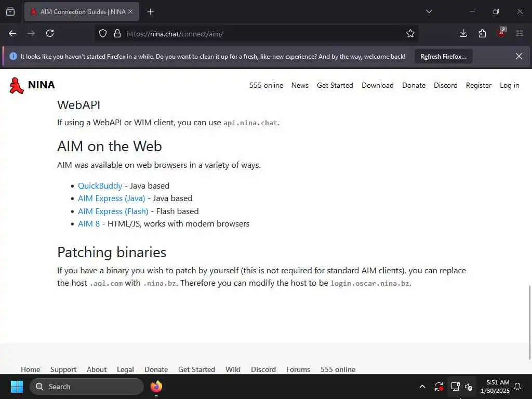Viewport: 532px width, 399px height.
Task: Open Legal in the footer
Action: (x=125, y=369)
